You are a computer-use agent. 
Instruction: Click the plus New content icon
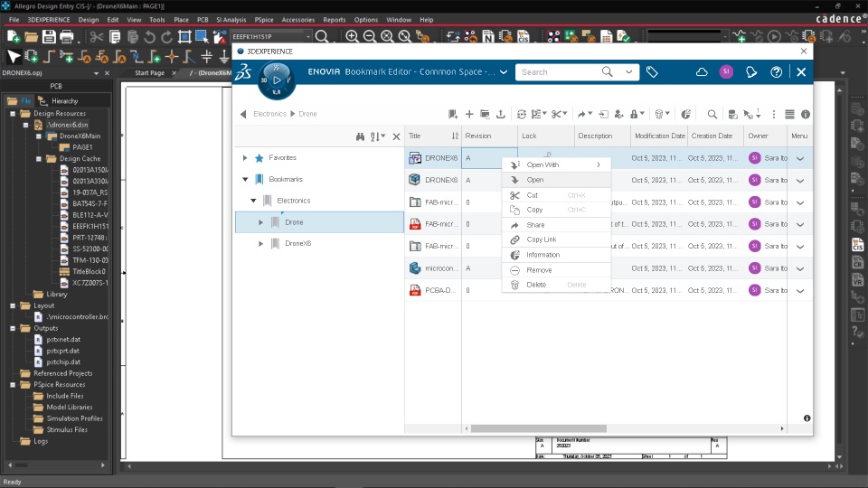[x=469, y=114]
